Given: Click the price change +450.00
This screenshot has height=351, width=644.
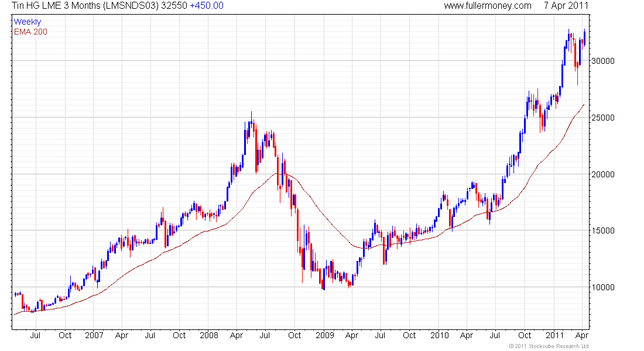Looking at the screenshot, I should click(x=207, y=6).
